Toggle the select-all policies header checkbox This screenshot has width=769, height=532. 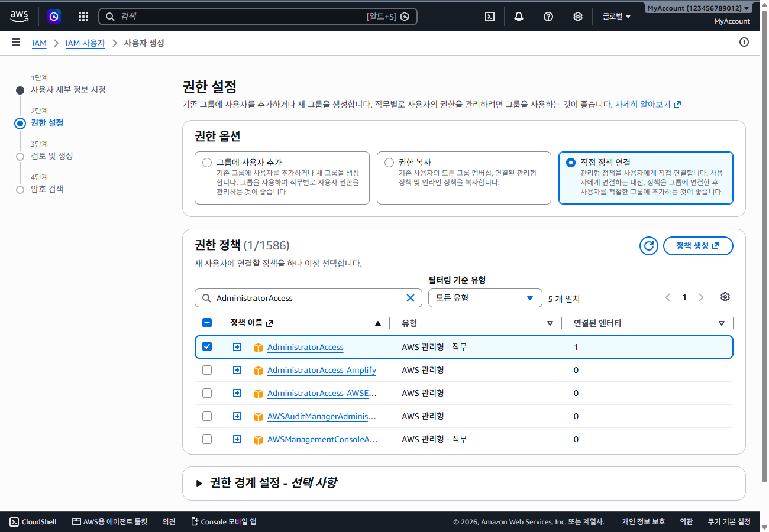click(x=207, y=323)
